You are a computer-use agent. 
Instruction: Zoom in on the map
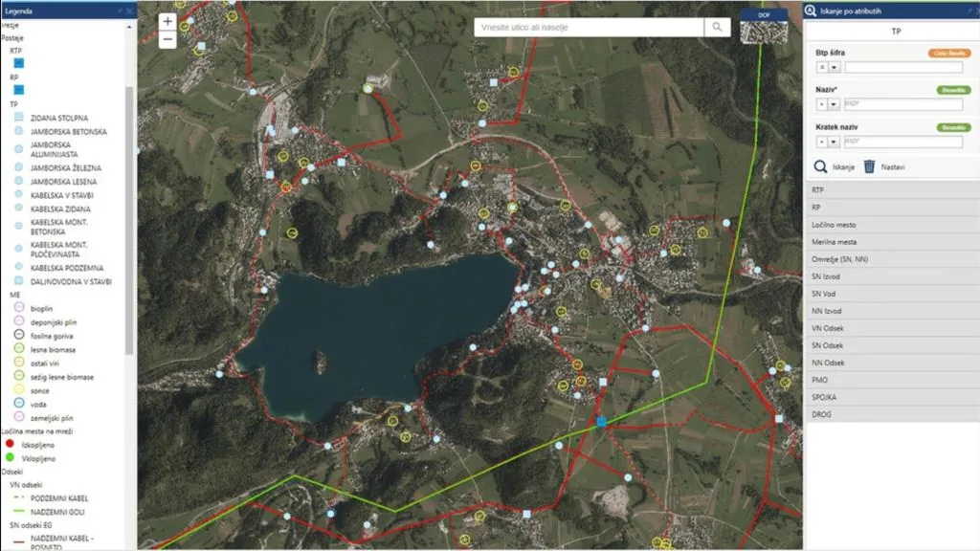click(167, 21)
